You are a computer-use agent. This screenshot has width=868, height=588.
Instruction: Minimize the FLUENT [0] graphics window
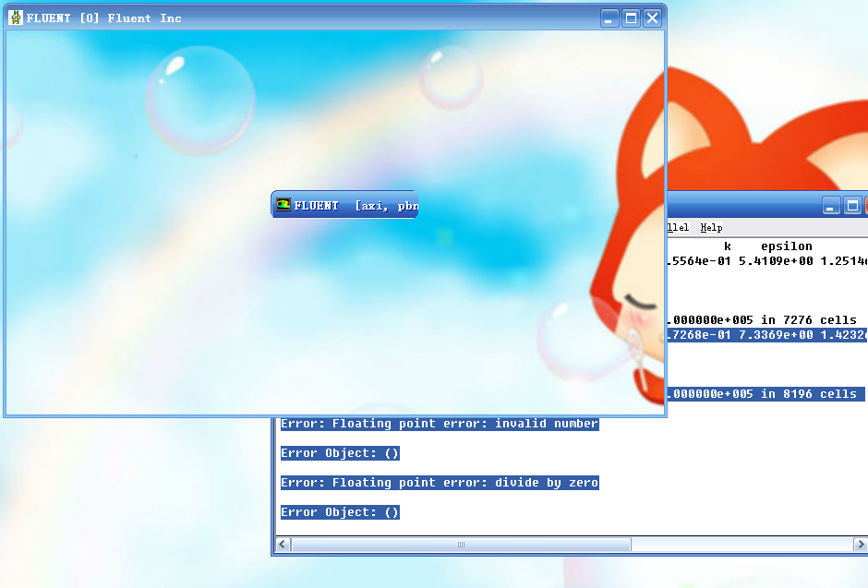click(609, 18)
